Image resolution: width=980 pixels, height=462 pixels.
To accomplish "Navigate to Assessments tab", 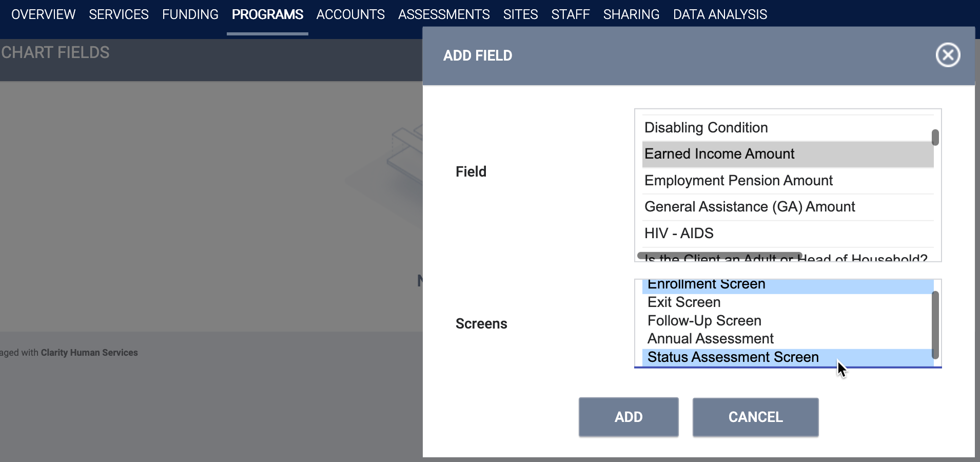I will [444, 14].
